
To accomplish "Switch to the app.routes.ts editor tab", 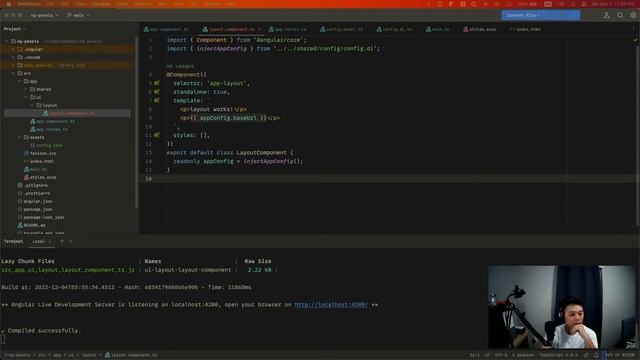I will (x=287, y=29).
